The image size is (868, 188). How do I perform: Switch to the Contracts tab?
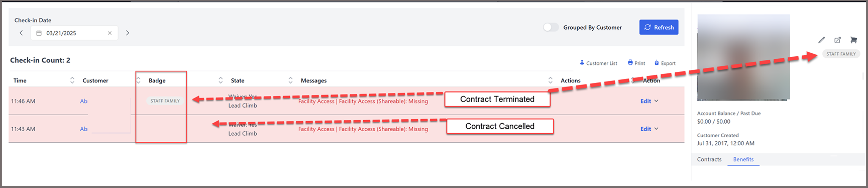click(709, 159)
